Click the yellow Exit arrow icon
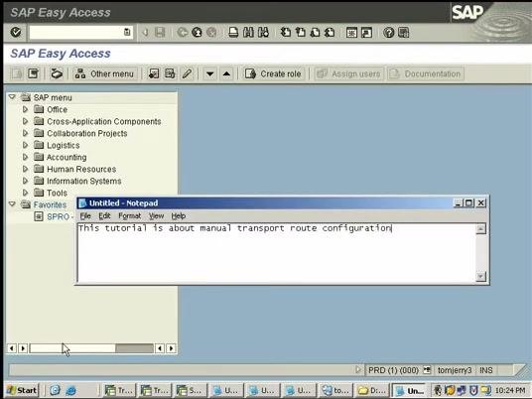Image resolution: width=532 pixels, height=399 pixels. tap(197, 33)
